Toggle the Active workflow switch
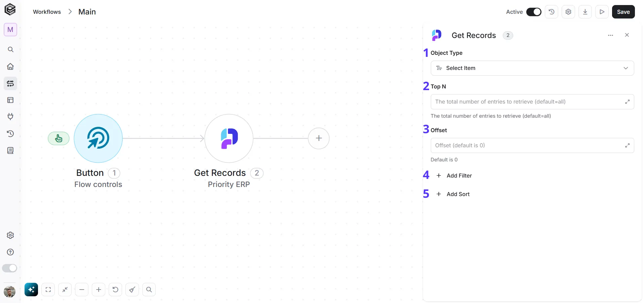The height and width of the screenshot is (303, 644). pyautogui.click(x=534, y=12)
